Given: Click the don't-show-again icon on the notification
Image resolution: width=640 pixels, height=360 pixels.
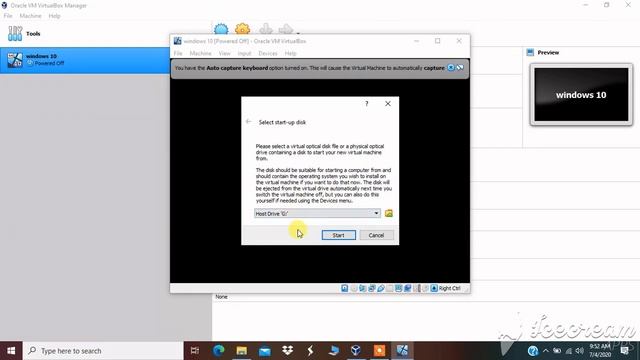Looking at the screenshot, I should click(460, 68).
